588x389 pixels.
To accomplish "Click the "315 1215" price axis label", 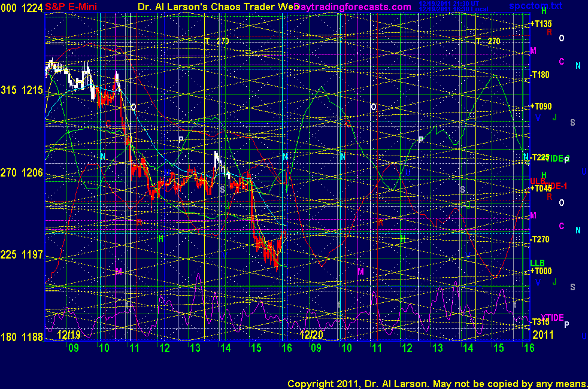I will click(x=22, y=90).
